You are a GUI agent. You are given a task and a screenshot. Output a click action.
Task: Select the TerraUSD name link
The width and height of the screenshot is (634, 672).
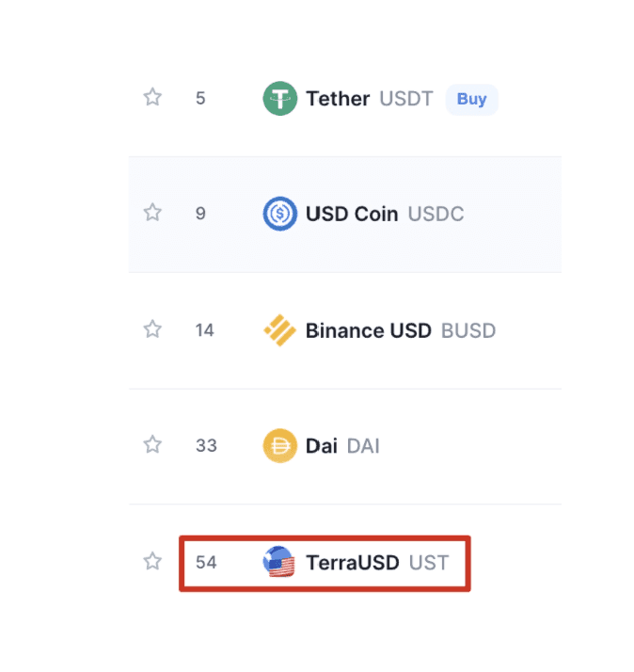(x=352, y=563)
